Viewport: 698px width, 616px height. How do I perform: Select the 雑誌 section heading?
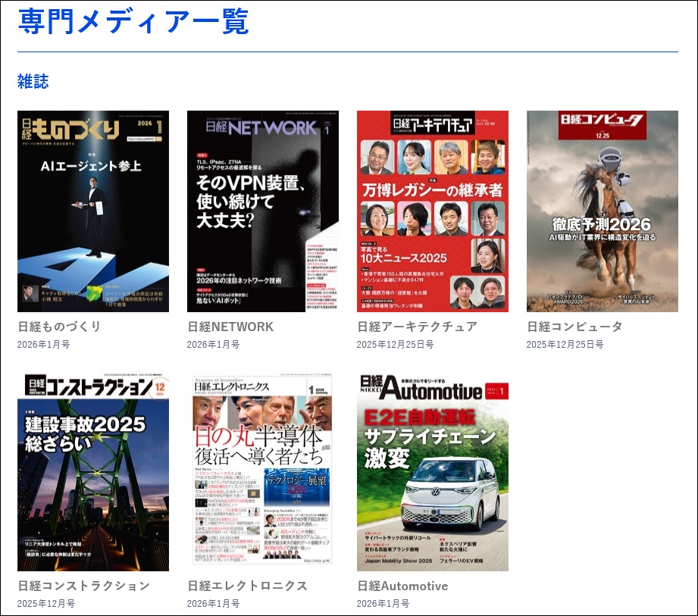click(x=30, y=81)
